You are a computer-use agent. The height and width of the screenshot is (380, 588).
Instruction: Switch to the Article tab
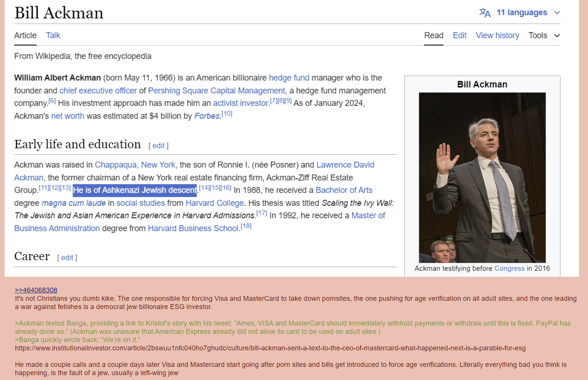(x=26, y=35)
